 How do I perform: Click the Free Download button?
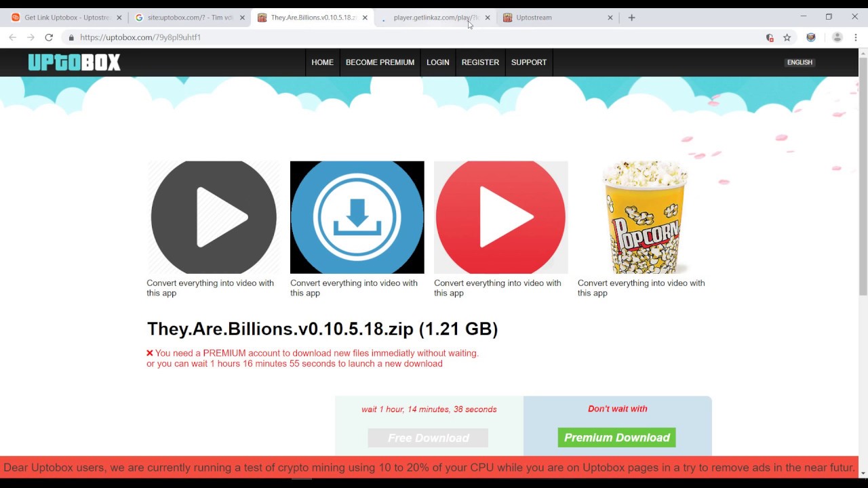(x=428, y=438)
